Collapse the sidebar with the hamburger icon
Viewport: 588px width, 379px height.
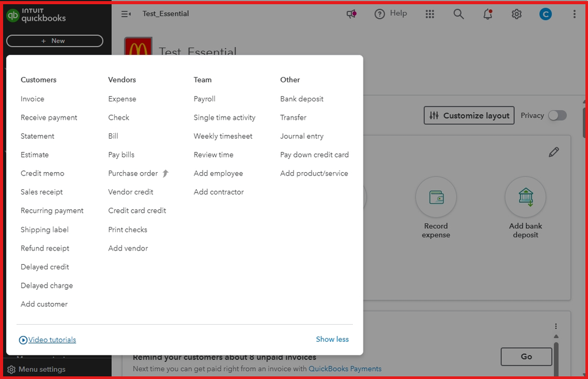point(126,14)
